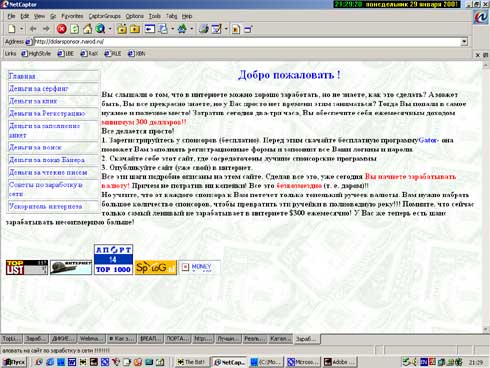This screenshot has width=490, height=368.
Task: Click the Add to Favorites folder icon
Action: [x=122, y=29]
